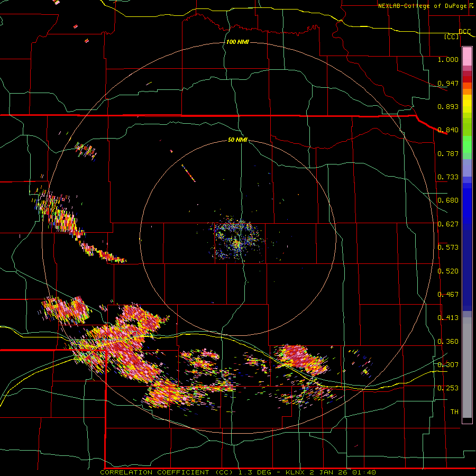Screen dimensions: 476x476
Task: Click the light pink top segment of color bar
Action: pos(467,57)
